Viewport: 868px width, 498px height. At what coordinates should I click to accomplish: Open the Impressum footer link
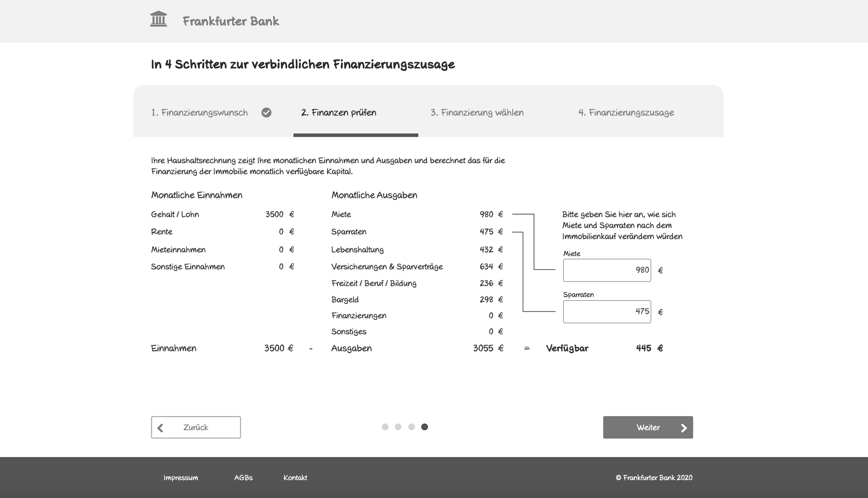181,478
